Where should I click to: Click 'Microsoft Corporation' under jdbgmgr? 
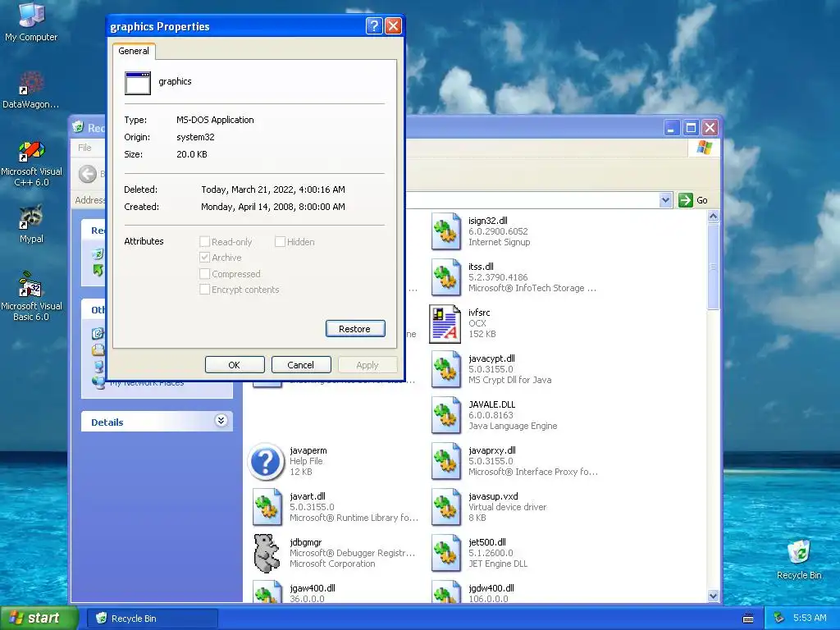tap(332, 564)
